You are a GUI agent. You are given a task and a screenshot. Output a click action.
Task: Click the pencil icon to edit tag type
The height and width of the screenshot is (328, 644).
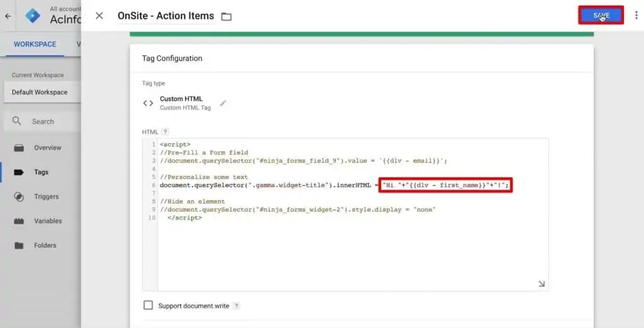coord(223,103)
